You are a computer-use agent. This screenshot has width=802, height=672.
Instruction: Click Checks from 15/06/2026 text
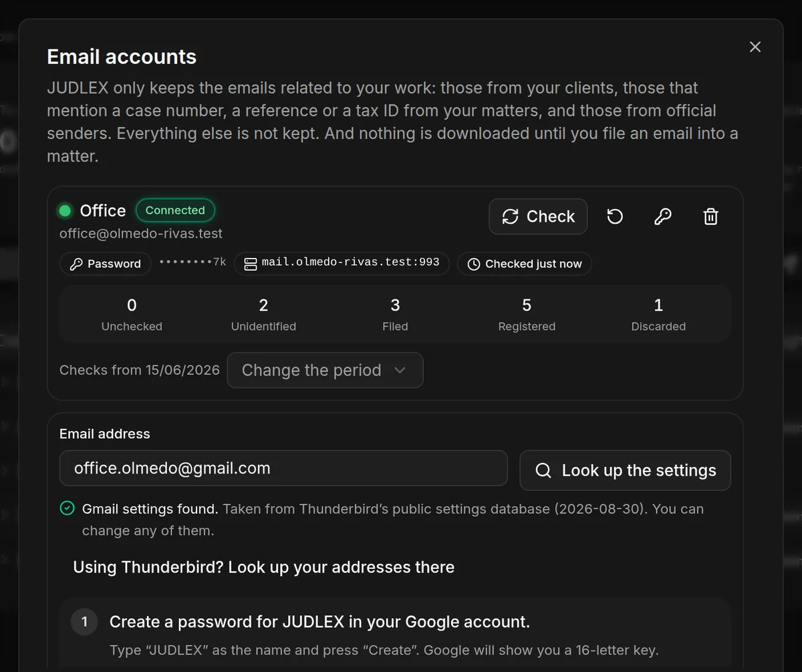[140, 370]
